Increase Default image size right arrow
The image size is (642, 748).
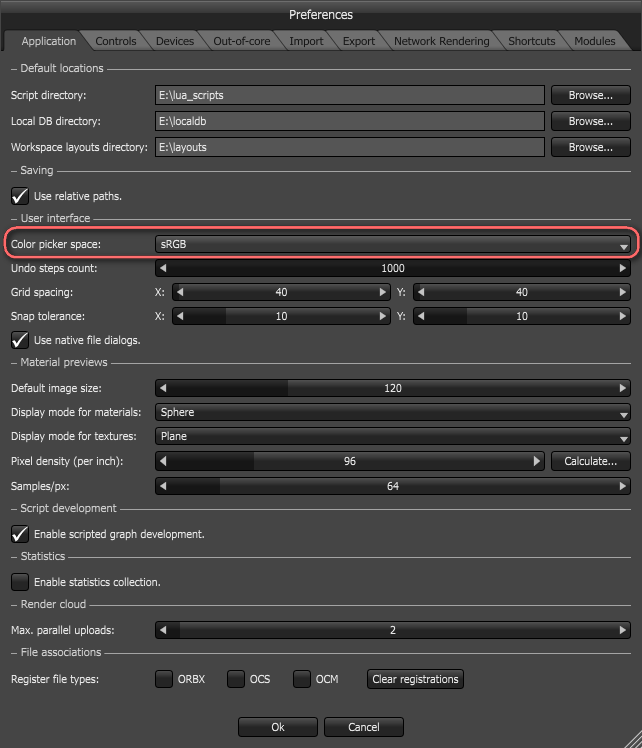[x=624, y=388]
